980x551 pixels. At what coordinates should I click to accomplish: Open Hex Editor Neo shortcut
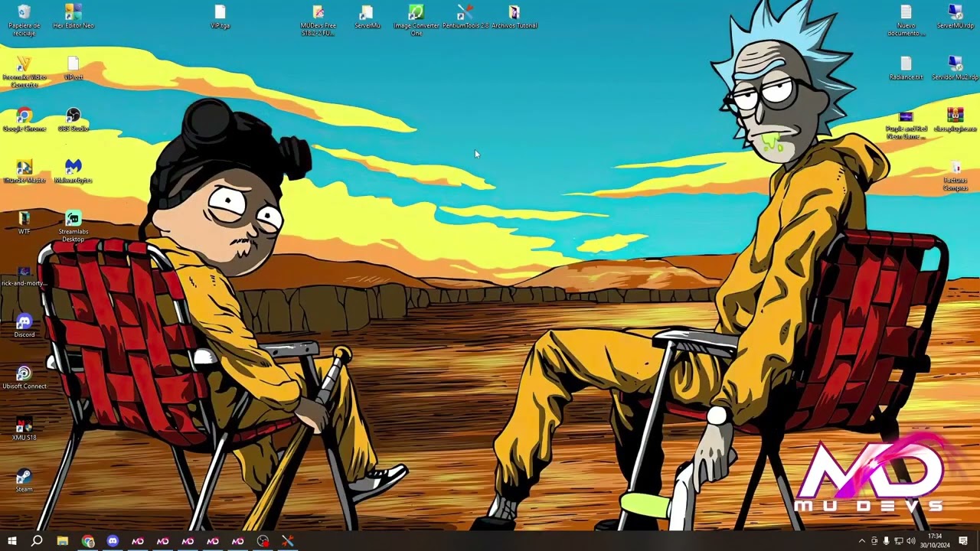(73, 16)
